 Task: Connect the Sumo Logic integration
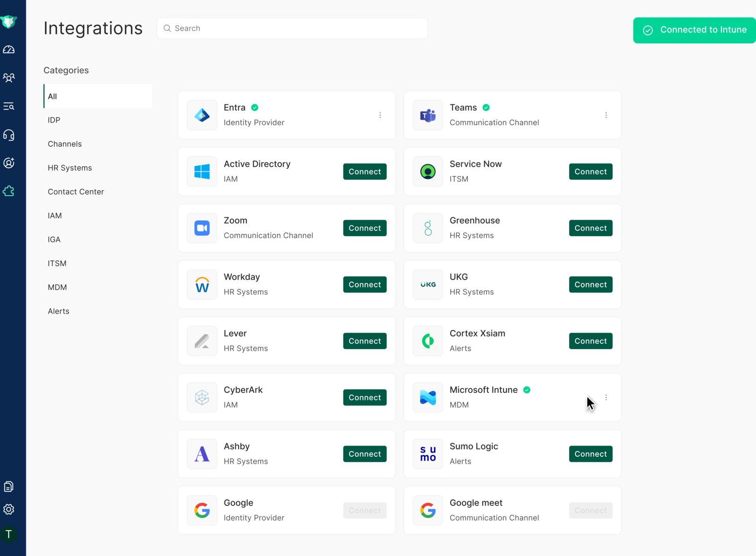coord(591,454)
